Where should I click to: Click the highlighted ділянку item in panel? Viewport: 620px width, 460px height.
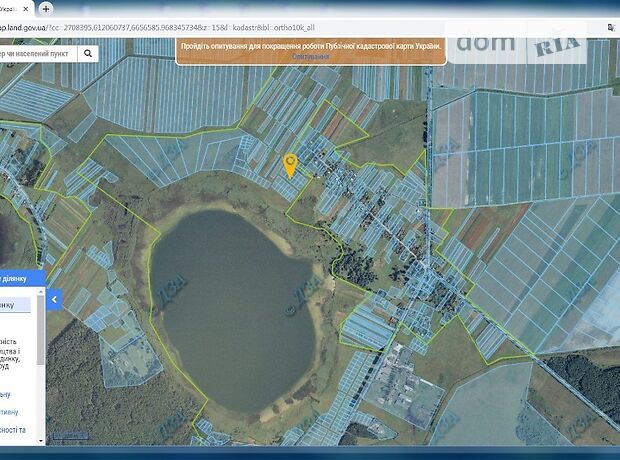[x=15, y=305]
